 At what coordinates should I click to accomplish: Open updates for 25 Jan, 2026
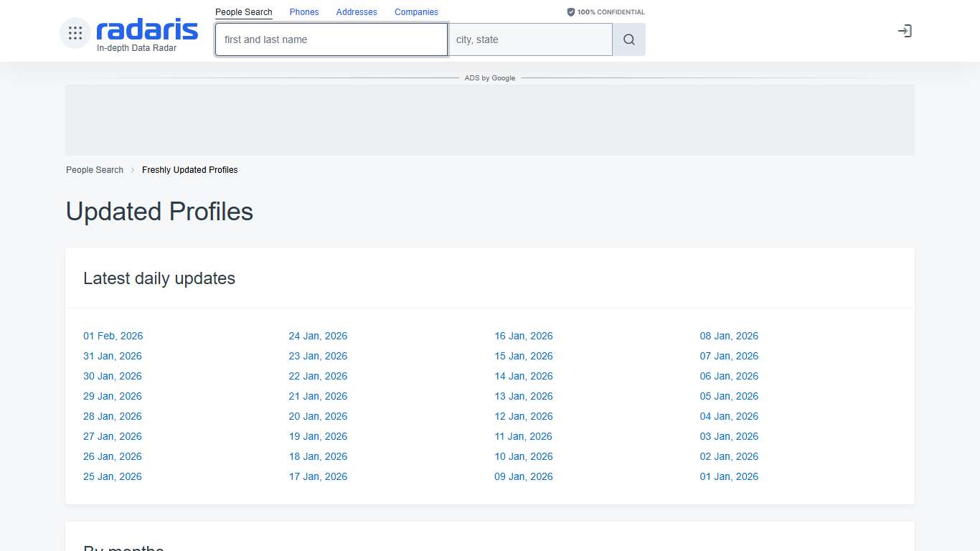tap(113, 476)
